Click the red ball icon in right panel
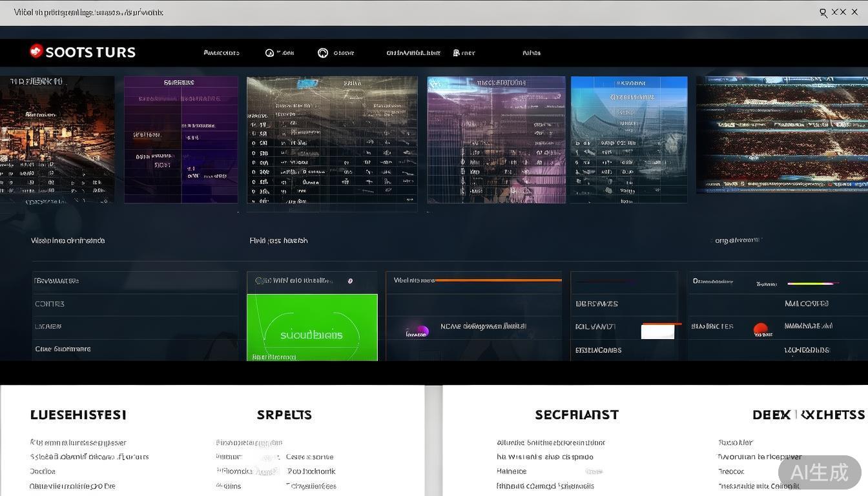Image resolution: width=868 pixels, height=496 pixels. [x=761, y=329]
